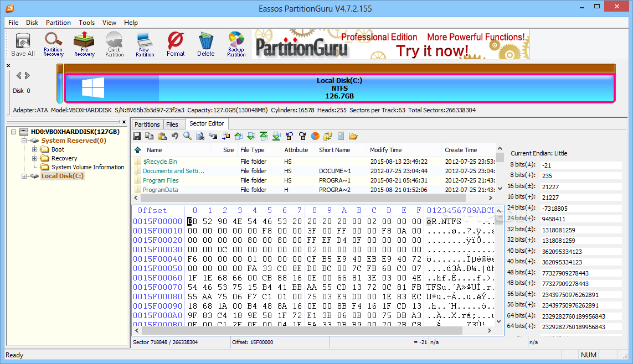Screen dimensions: 633x364
Task: Select ProgramData folder row
Action: pyautogui.click(x=313, y=190)
